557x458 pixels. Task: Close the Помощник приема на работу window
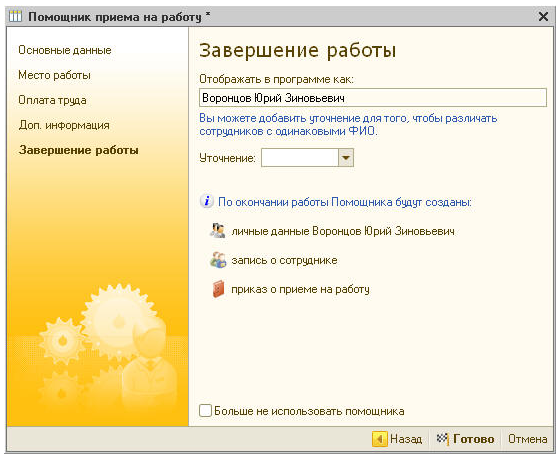(x=543, y=17)
